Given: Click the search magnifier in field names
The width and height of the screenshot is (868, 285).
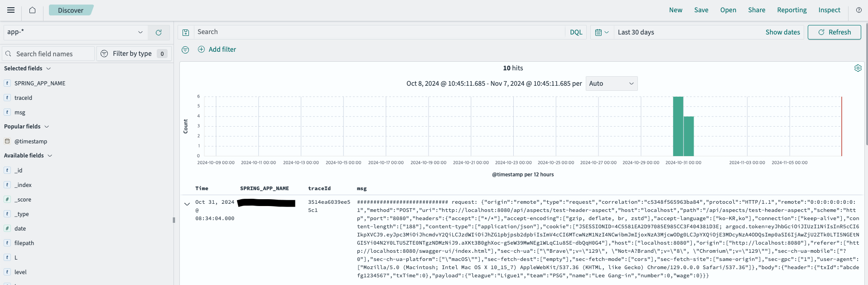Looking at the screenshot, I should point(8,54).
